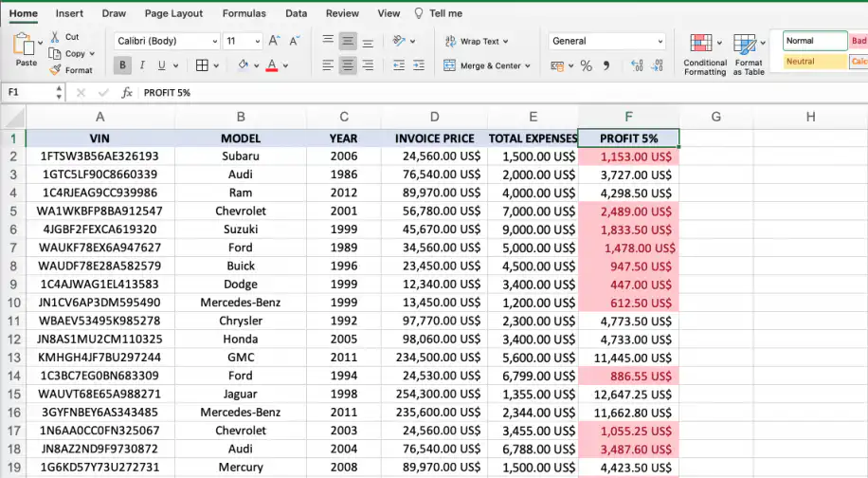Open Conditional Formatting
Image resolution: width=868 pixels, height=478 pixels.
(x=705, y=54)
